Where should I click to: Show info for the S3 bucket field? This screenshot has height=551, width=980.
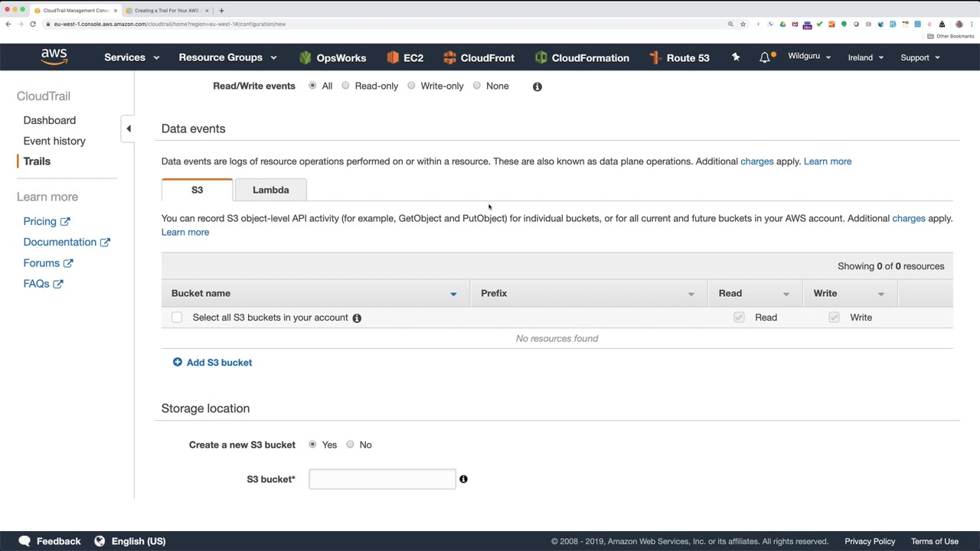tap(463, 479)
